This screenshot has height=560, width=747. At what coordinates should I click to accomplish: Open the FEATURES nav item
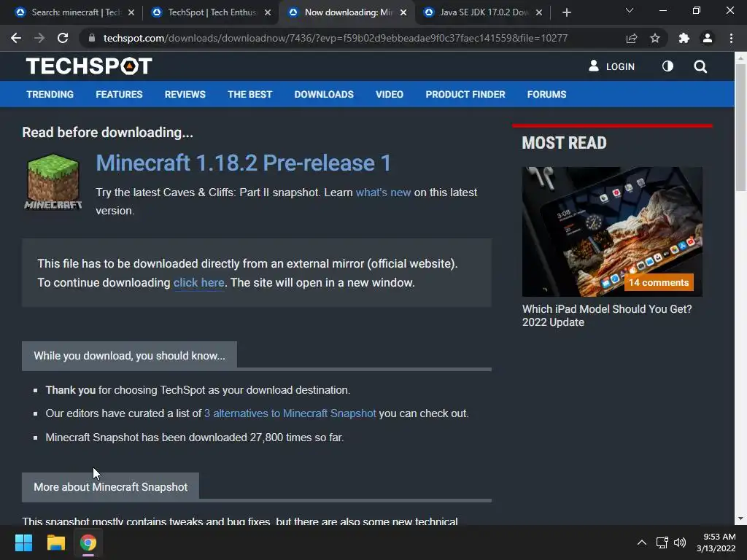(119, 94)
